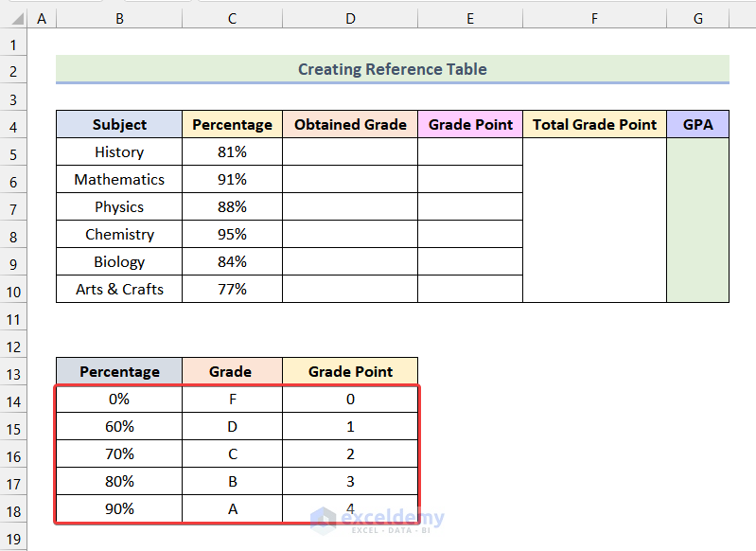Click the Creating Reference Table title cell

tap(392, 69)
